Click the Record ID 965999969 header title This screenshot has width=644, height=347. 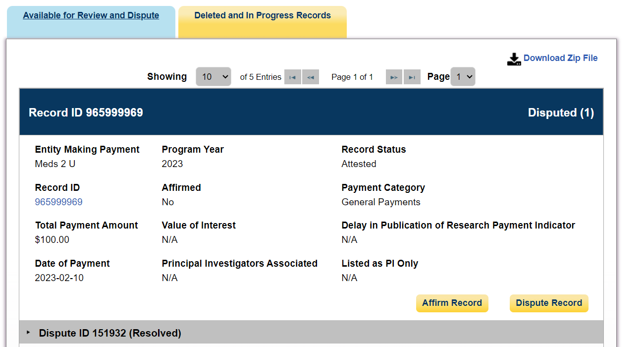[x=86, y=113]
